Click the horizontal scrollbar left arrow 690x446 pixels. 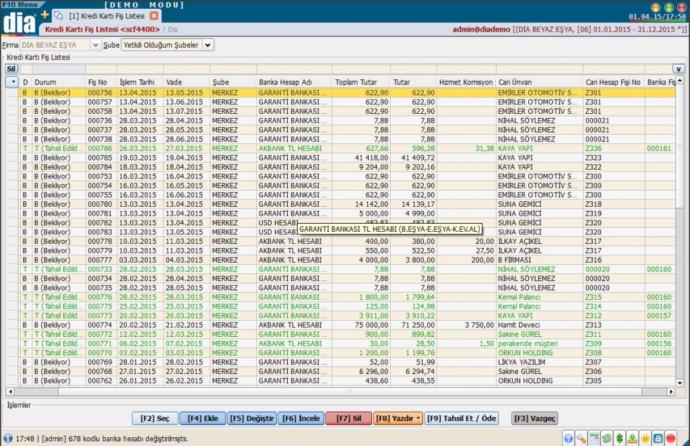(x=10, y=391)
